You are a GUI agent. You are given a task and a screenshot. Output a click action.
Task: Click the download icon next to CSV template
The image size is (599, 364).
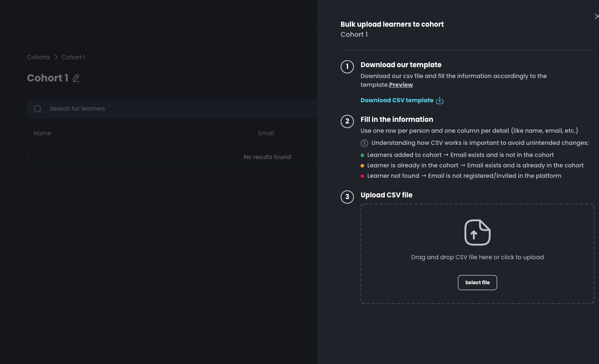pos(440,101)
